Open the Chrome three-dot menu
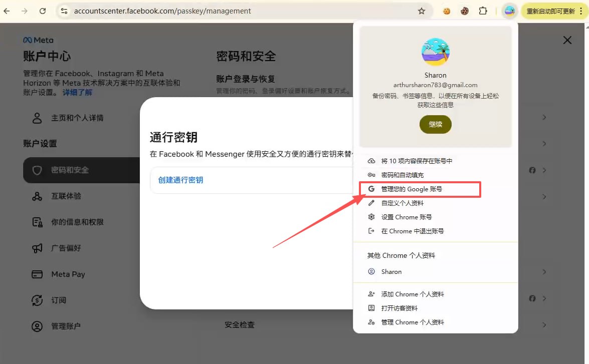 [x=581, y=11]
